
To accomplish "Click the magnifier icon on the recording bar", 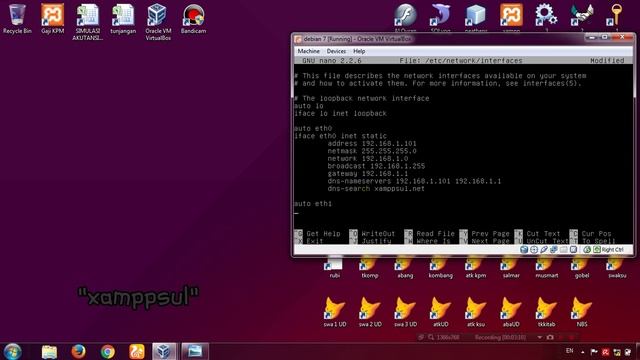I will 431,338.
